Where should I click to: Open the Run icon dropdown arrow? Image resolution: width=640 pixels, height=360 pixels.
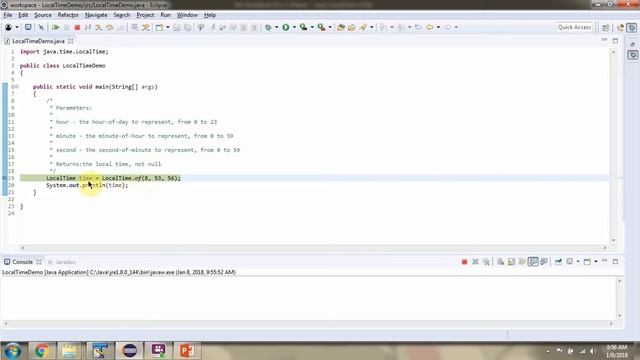294,27
